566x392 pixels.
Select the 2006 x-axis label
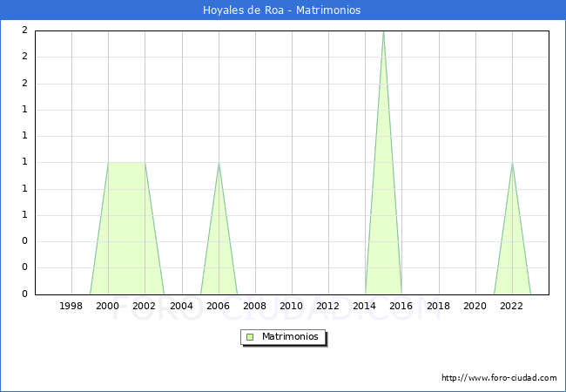(218, 306)
